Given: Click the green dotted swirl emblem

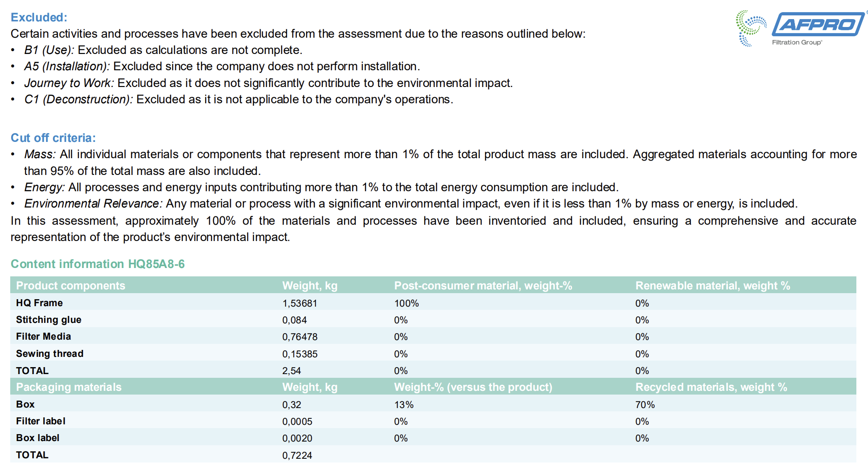Looking at the screenshot, I should [x=750, y=28].
